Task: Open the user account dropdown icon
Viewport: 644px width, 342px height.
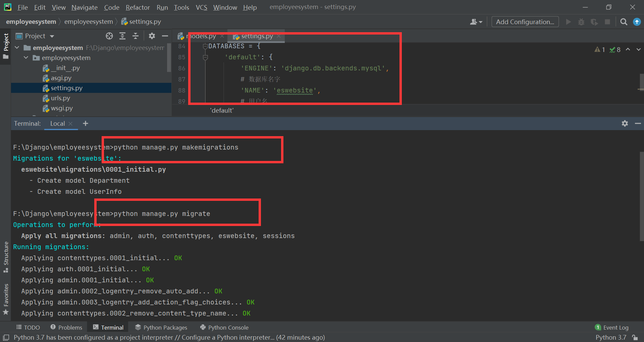Action: click(x=476, y=22)
